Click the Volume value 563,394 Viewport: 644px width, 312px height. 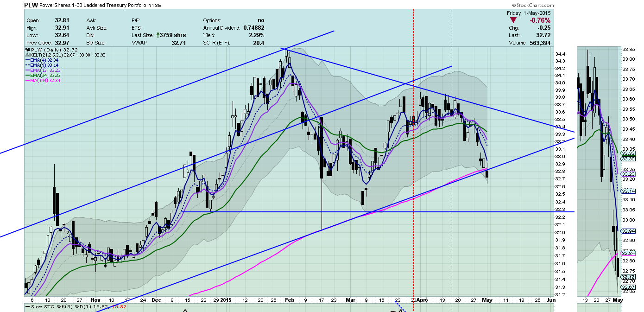(x=539, y=43)
